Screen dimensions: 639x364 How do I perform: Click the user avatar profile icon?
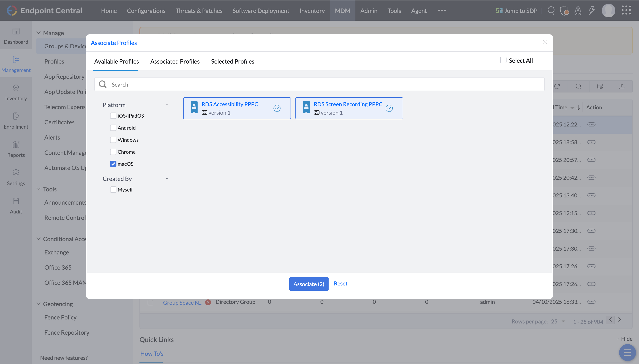608,11
